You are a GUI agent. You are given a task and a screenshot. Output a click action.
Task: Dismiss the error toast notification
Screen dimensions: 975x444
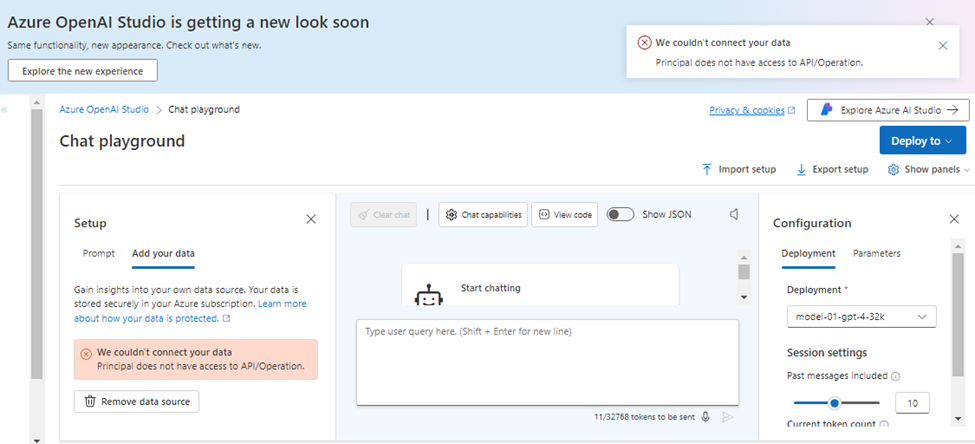click(943, 45)
